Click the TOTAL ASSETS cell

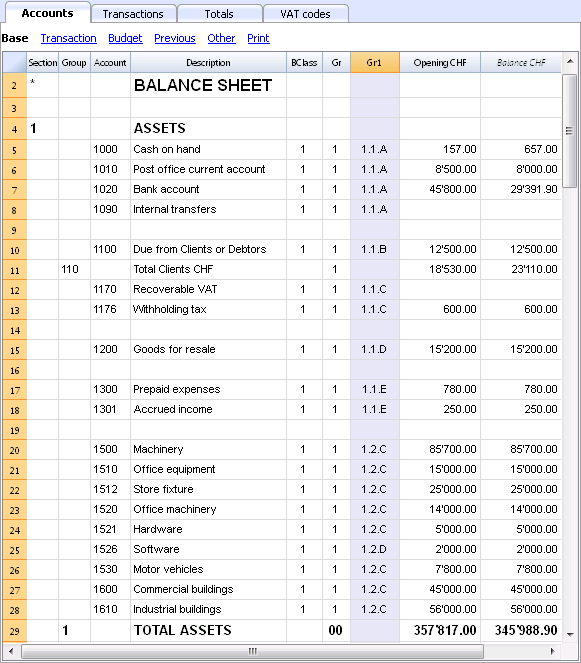coord(208,630)
